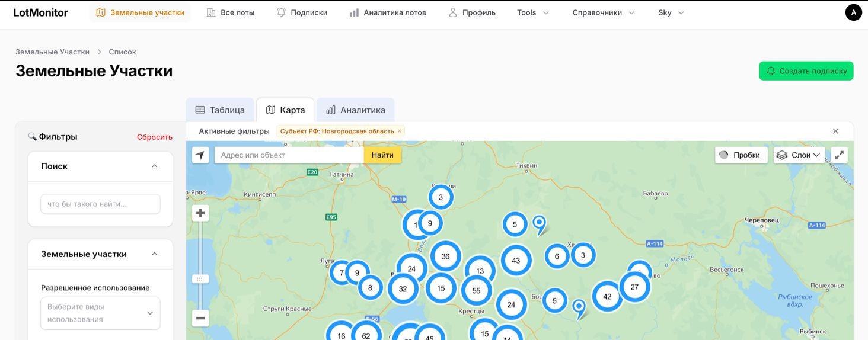868x340 pixels.
Task: Click single pin marker next to cluster 5
Action: [540, 224]
